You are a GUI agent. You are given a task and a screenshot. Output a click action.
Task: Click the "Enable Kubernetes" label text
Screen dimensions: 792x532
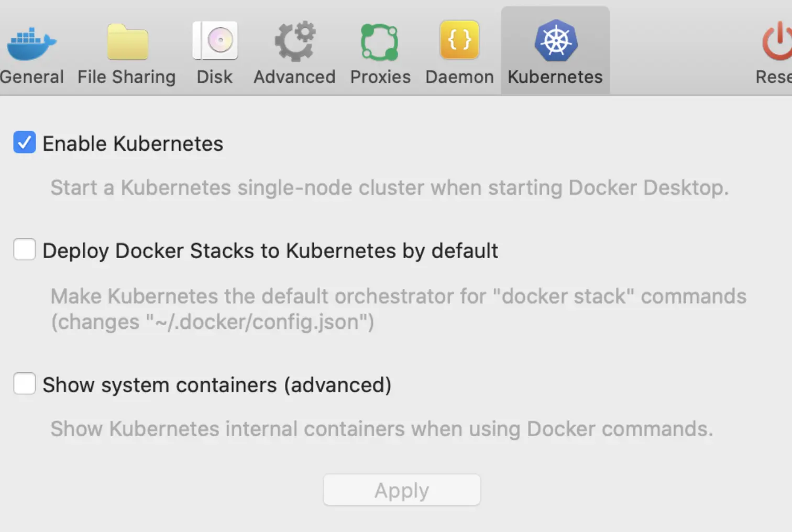point(133,144)
